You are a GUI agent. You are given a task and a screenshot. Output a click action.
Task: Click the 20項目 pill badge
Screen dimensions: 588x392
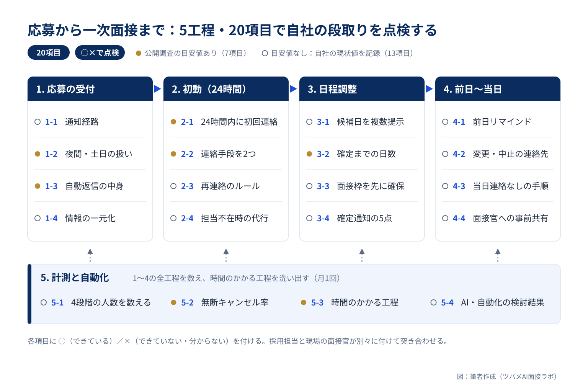49,53
